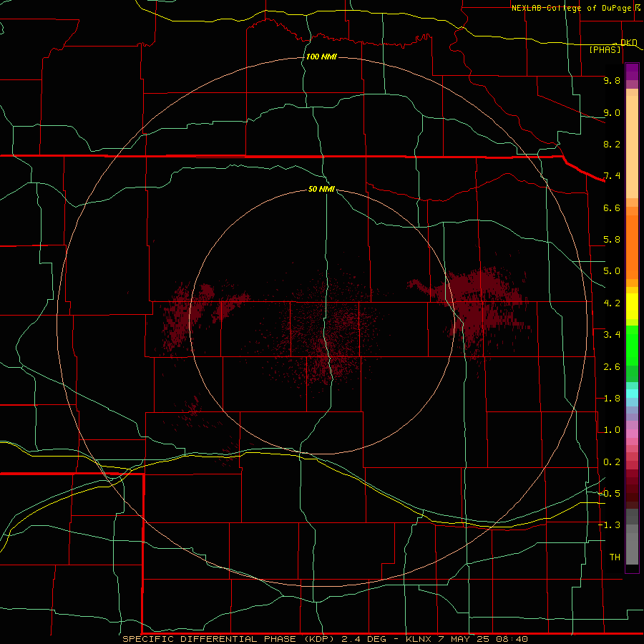644x644 pixels.
Task: Click the bright green color bar segment
Action: point(632,346)
